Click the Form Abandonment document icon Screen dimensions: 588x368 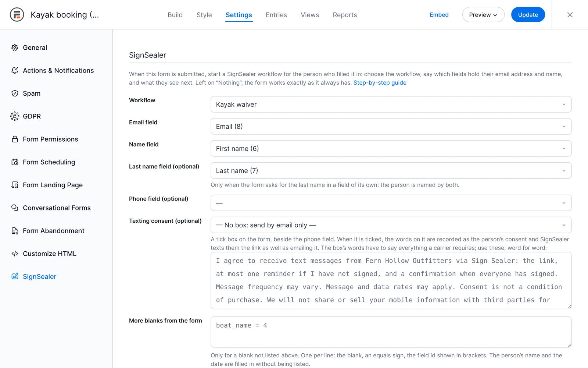point(15,231)
